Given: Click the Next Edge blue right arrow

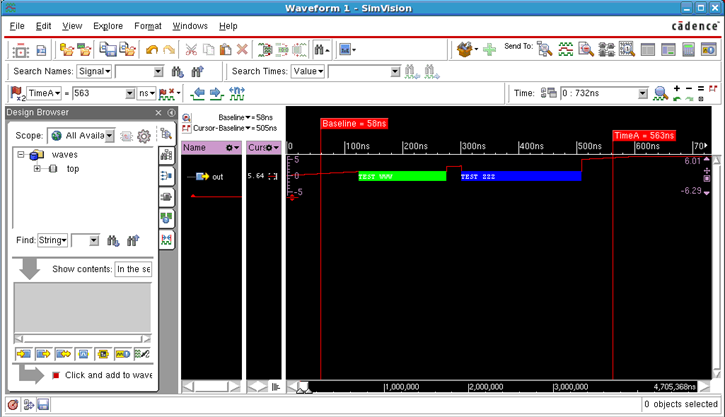Looking at the screenshot, I should [216, 93].
